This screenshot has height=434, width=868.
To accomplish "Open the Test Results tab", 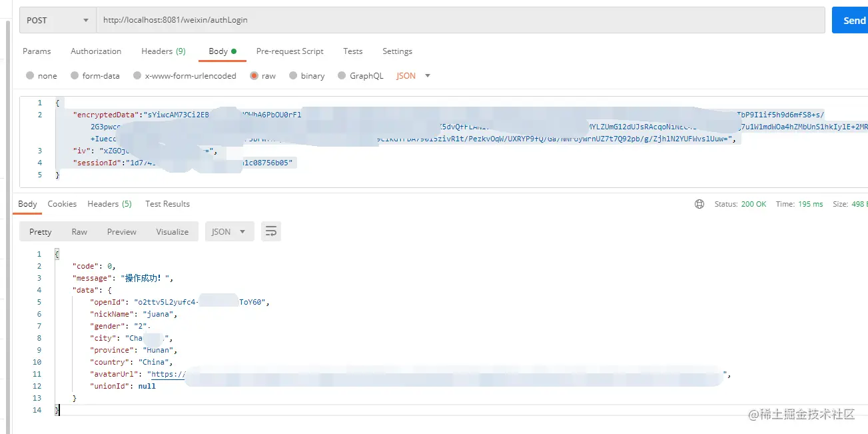I will 167,204.
